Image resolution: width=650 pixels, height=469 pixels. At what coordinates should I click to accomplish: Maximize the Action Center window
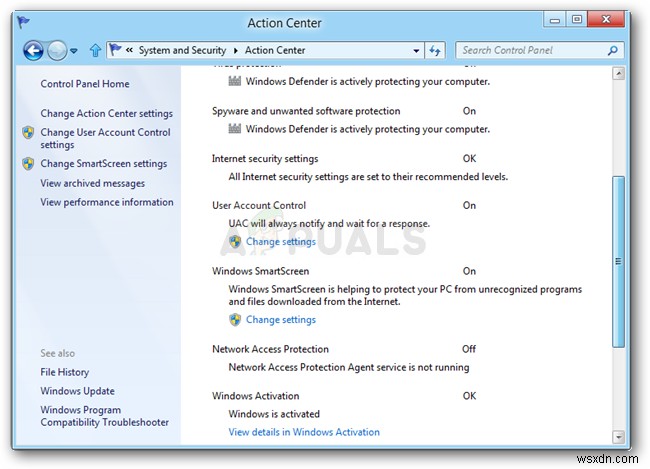pyautogui.click(x=577, y=19)
